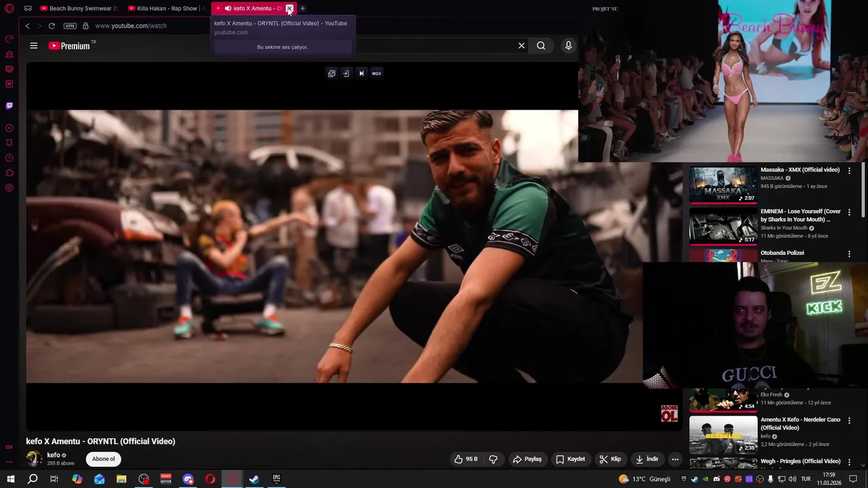Open the kefo channel avatar
Image resolution: width=868 pixels, height=488 pixels.
point(34,459)
